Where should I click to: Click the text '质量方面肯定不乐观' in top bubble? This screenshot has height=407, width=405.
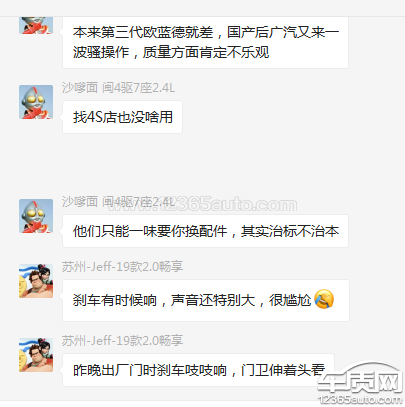pos(206,52)
